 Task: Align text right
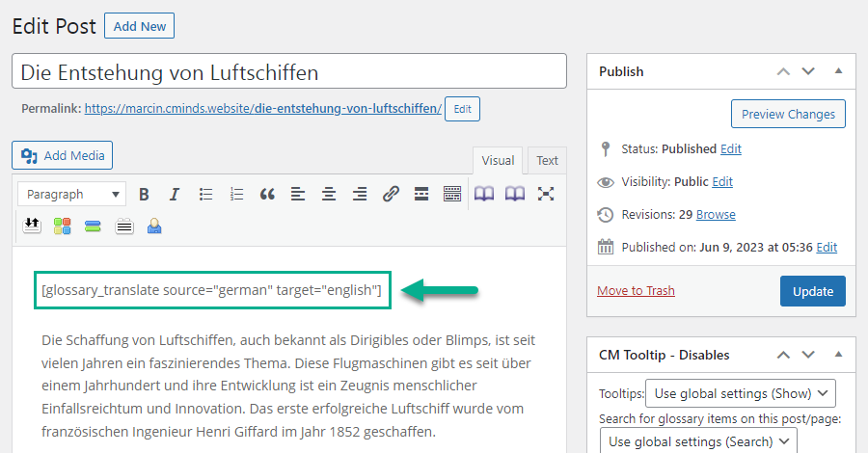click(360, 194)
